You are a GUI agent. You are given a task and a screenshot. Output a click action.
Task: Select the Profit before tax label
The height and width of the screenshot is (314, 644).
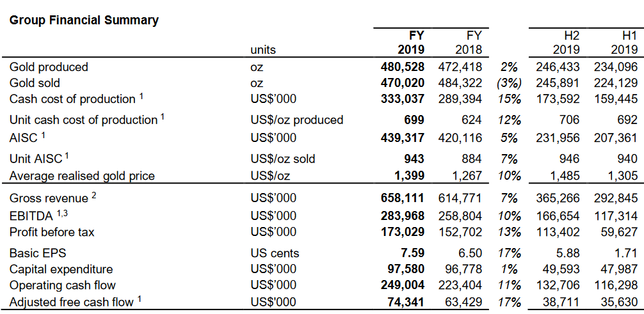pos(52,232)
